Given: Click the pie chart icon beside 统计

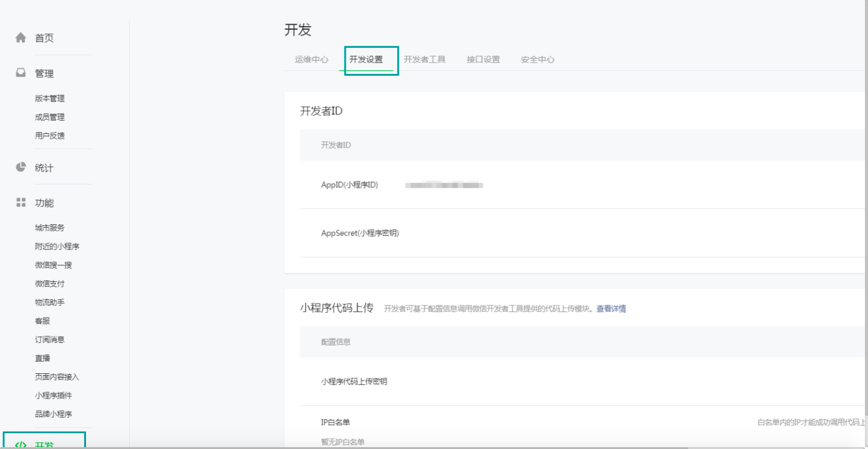Looking at the screenshot, I should pos(21,167).
